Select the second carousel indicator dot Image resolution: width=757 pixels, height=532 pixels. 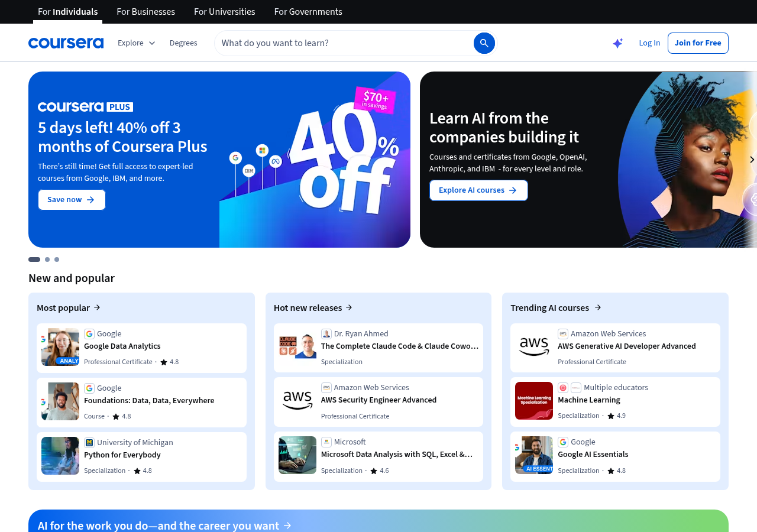tap(47, 259)
